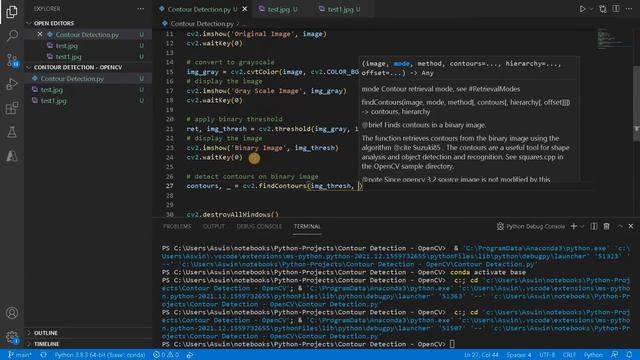The width and height of the screenshot is (640, 360).
Task: Click Ln 27, Col 44 cursor position
Action: pyautogui.click(x=481, y=355)
